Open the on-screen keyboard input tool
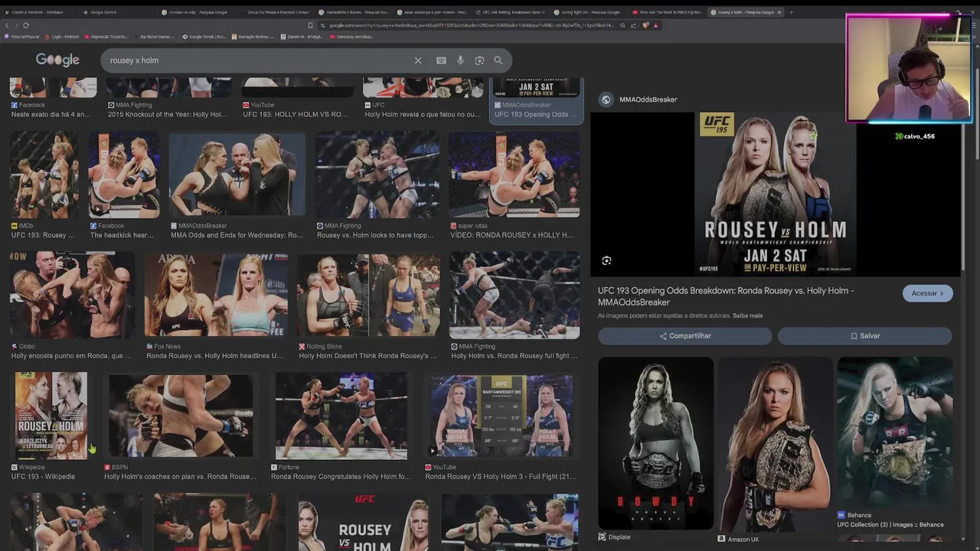 [x=441, y=60]
